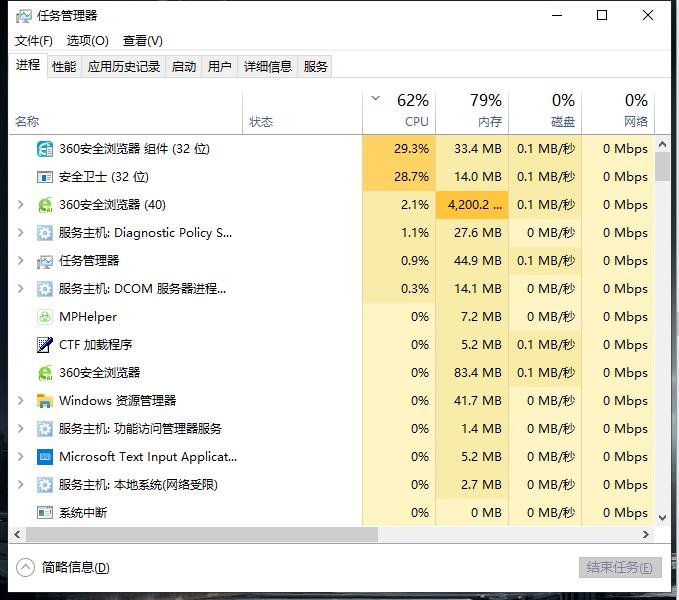Expand the 任务管理器 process row
The width and height of the screenshot is (679, 600).
[20, 261]
